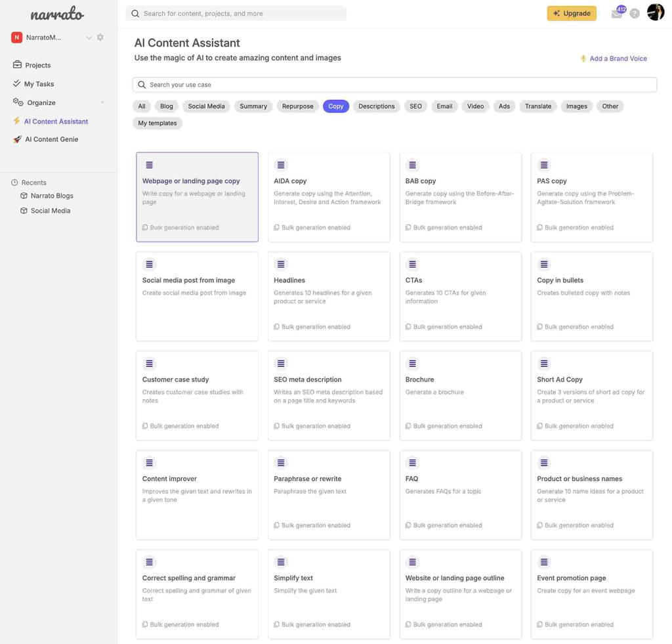This screenshot has width=672, height=644.
Task: Select the All filter tab
Action: pyautogui.click(x=142, y=106)
